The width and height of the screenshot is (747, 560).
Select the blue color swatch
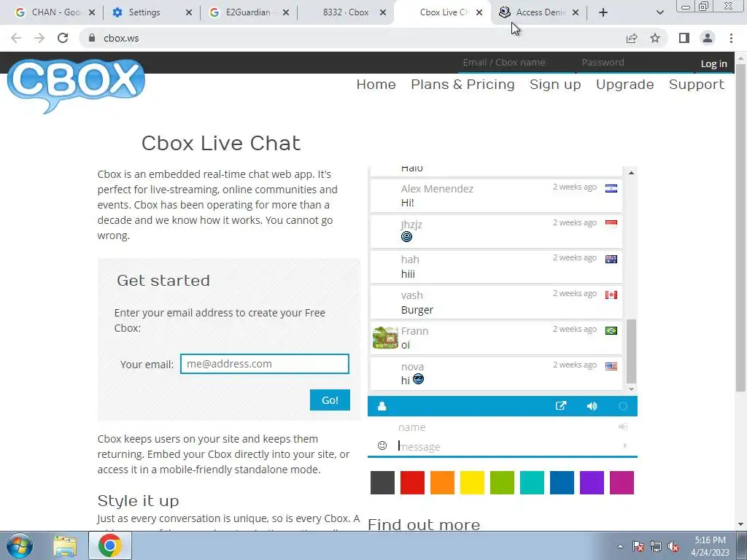pos(562,483)
